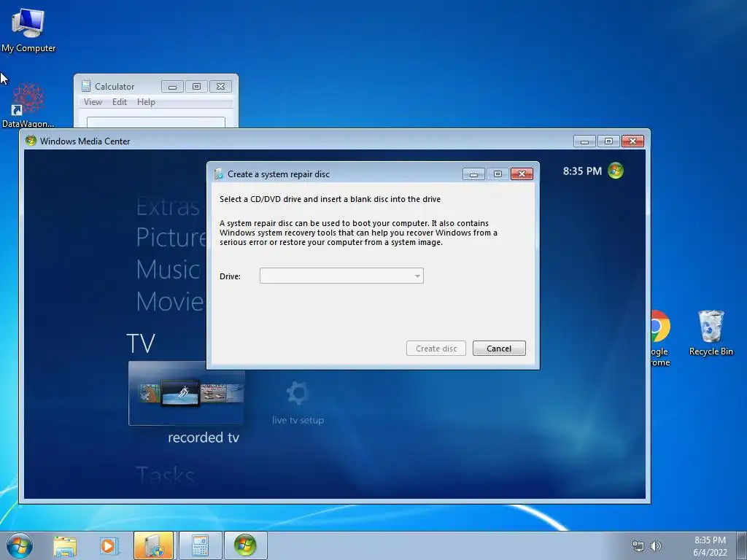
Task: Maximize the Windows Media Center window
Action: pyautogui.click(x=608, y=141)
